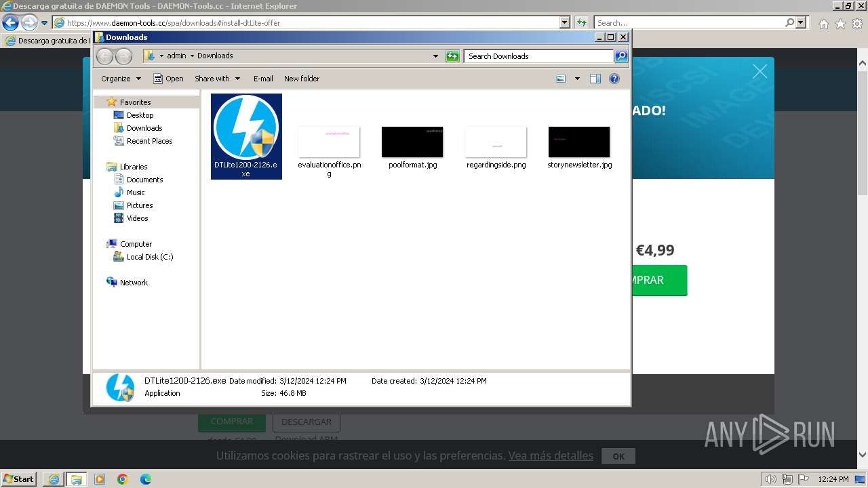The height and width of the screenshot is (488, 868).
Task: Open IE Favorites star icon
Action: click(x=840, y=24)
